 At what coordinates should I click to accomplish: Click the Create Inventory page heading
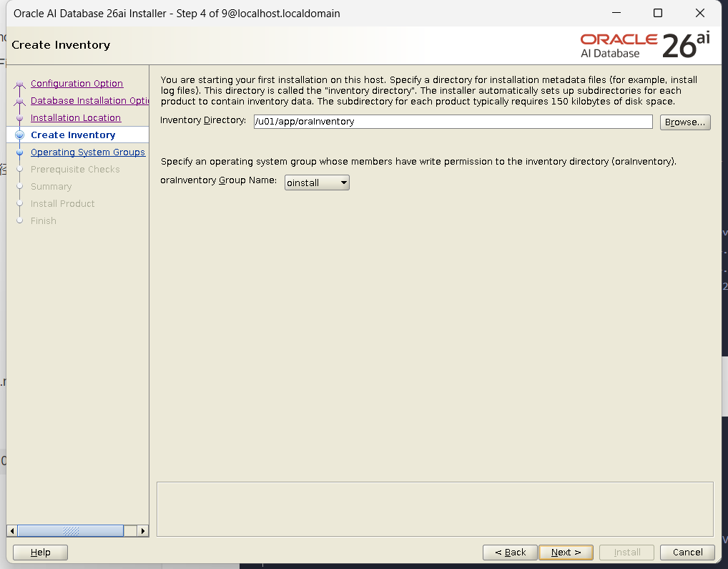click(61, 45)
